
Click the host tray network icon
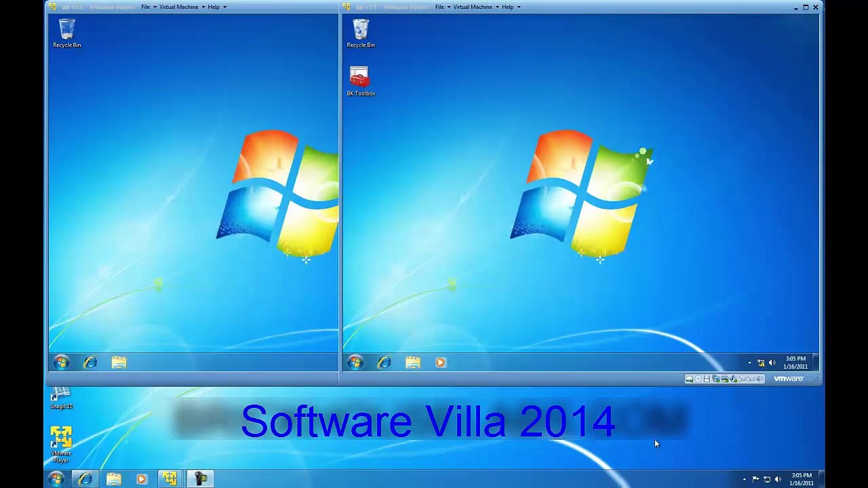tap(767, 479)
